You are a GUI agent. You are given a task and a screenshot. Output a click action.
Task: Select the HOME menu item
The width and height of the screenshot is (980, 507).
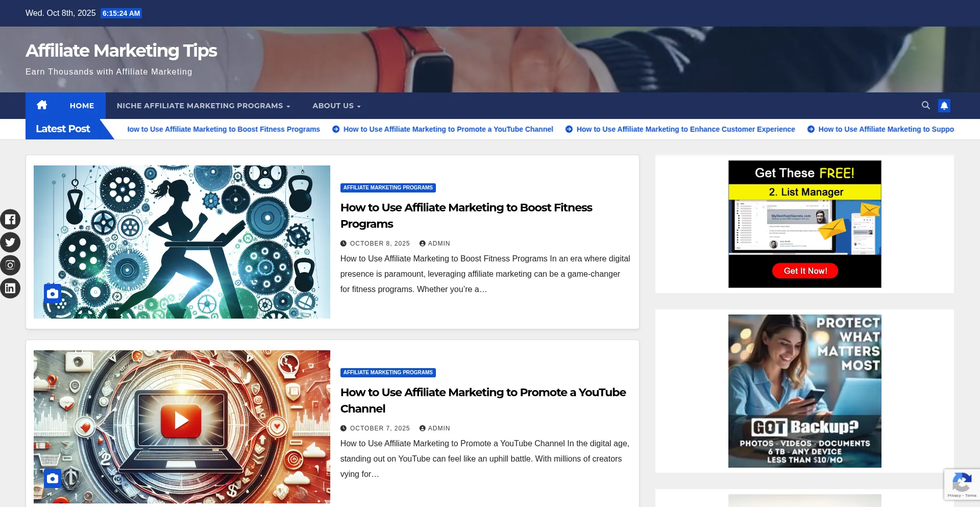[82, 106]
